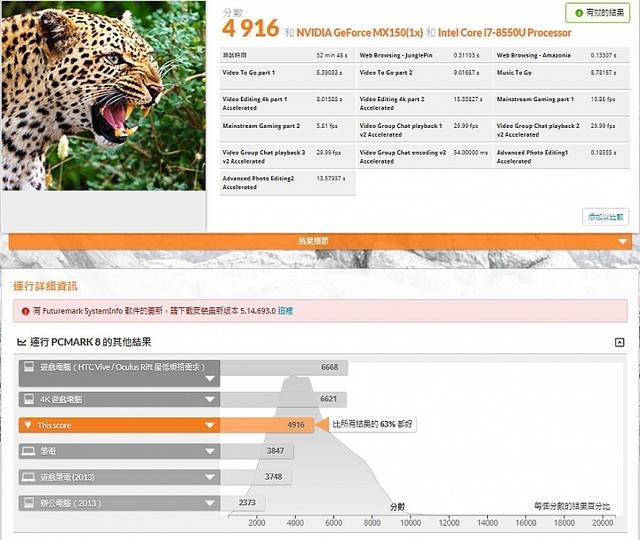Click the Music To Go cell

(x=562, y=76)
